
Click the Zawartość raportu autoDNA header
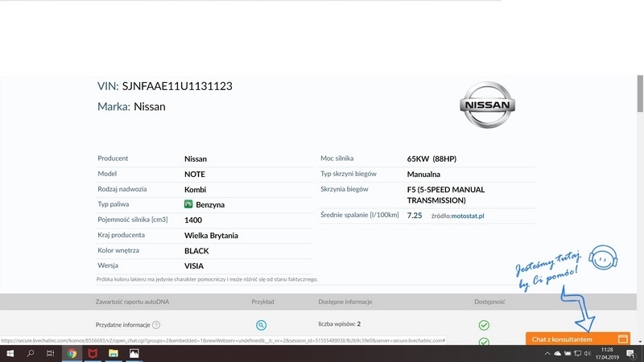(x=132, y=302)
